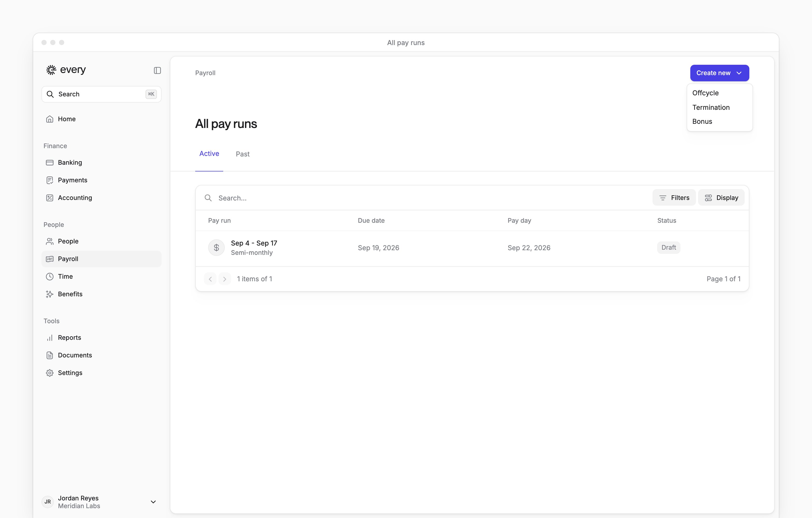Click the Due date column header

371,221
